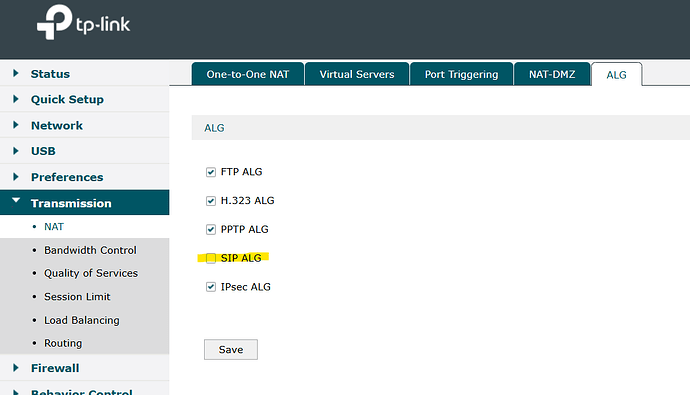Select the One-to-One NAT tab
This screenshot has width=690, height=395.
[x=248, y=74]
